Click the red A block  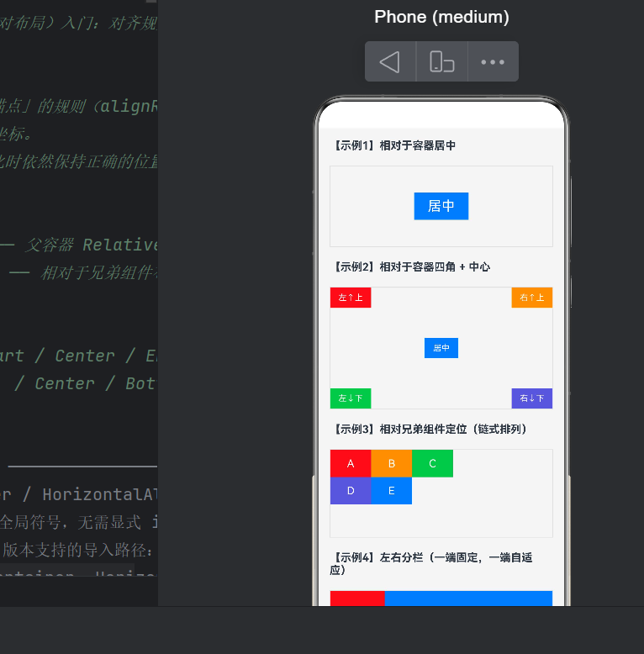[351, 463]
